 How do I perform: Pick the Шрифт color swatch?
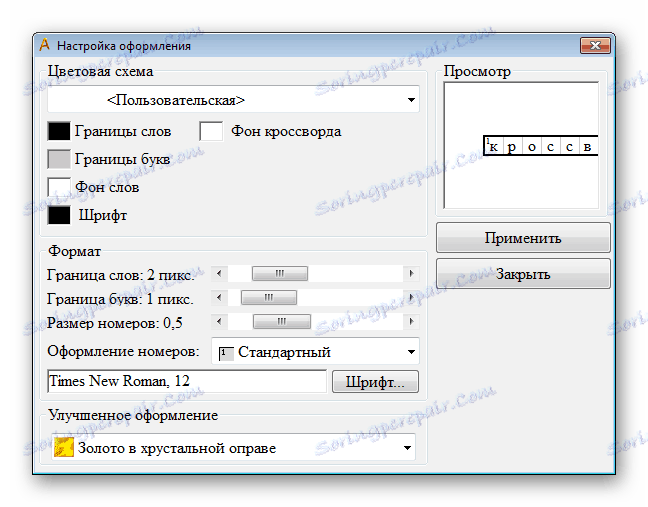click(x=59, y=215)
